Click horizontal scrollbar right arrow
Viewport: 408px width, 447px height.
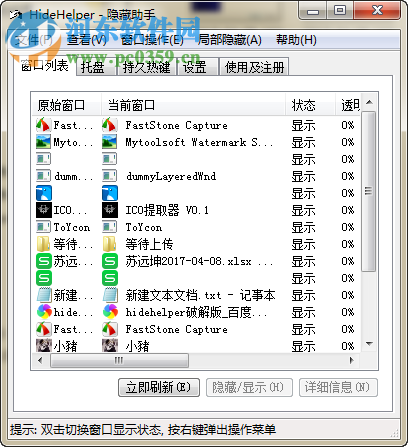click(x=352, y=360)
